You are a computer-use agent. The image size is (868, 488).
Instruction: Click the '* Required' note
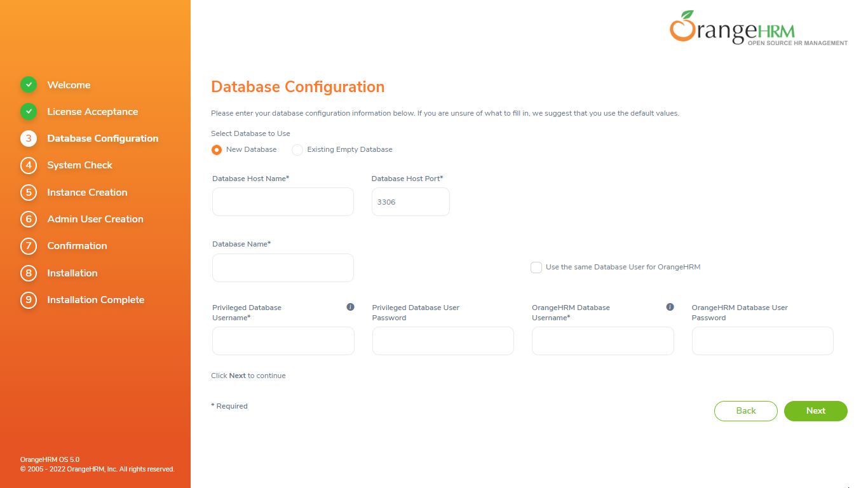pos(229,406)
